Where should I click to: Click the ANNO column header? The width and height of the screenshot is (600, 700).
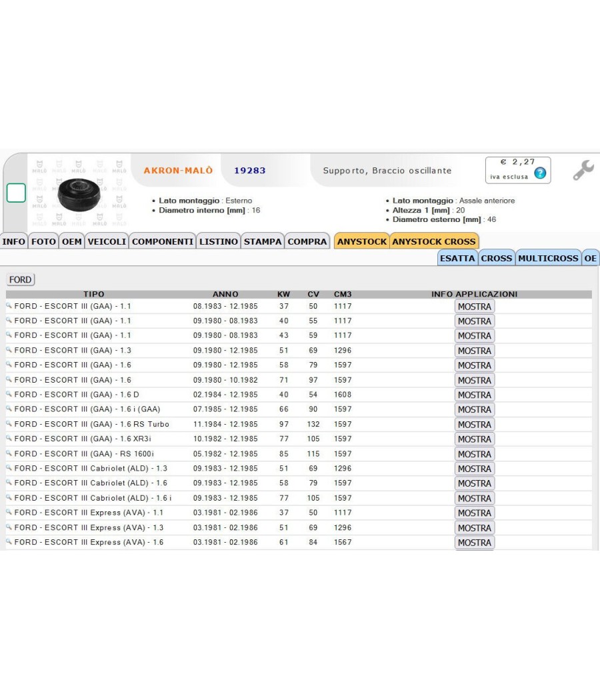(225, 294)
